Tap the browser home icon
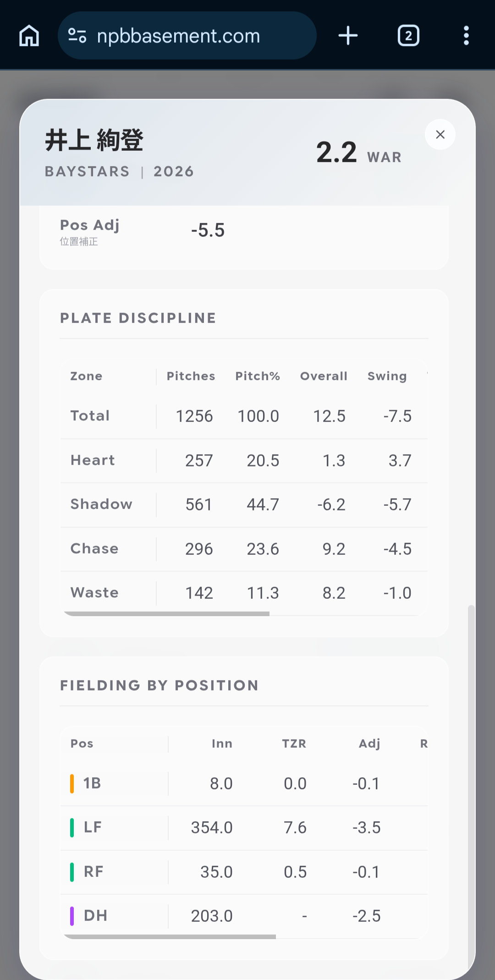 coord(29,36)
